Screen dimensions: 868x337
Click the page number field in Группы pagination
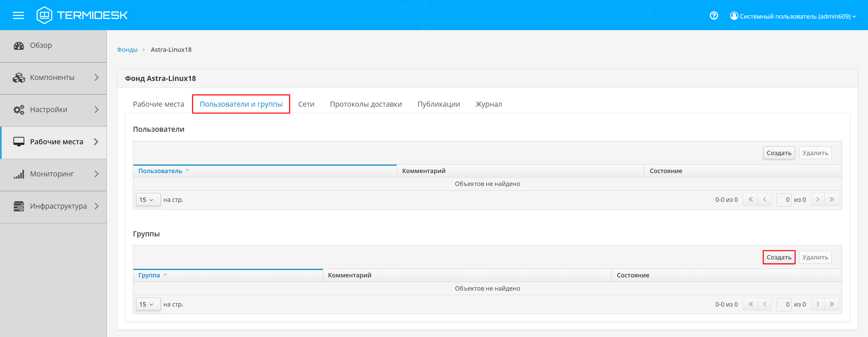click(784, 304)
